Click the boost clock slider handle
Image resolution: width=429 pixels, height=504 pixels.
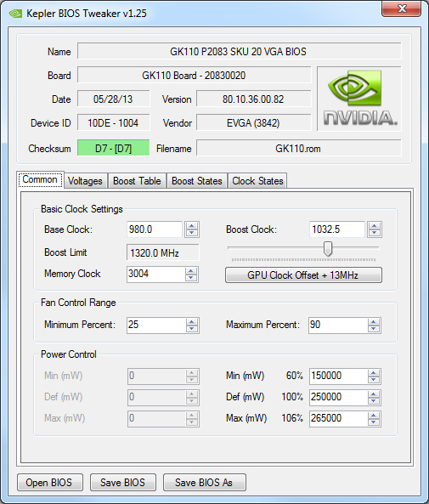pos(328,249)
